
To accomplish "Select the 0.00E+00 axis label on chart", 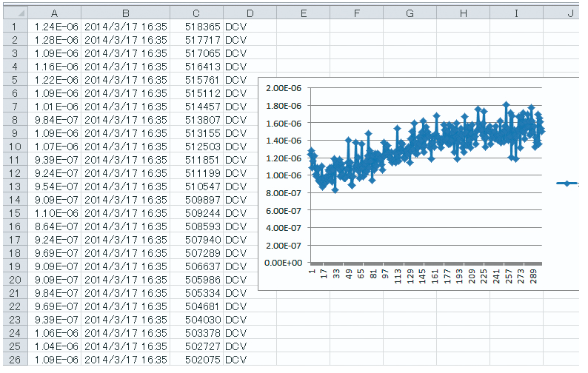I will (284, 263).
